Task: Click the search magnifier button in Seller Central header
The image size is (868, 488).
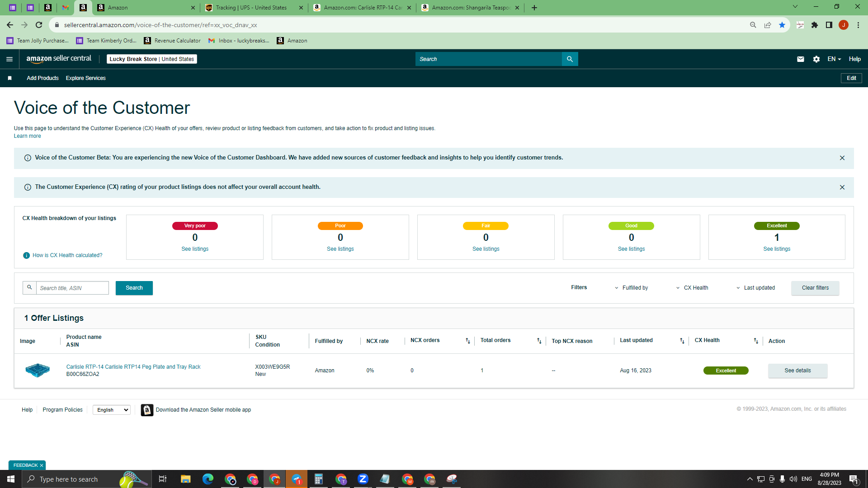Action: point(570,59)
